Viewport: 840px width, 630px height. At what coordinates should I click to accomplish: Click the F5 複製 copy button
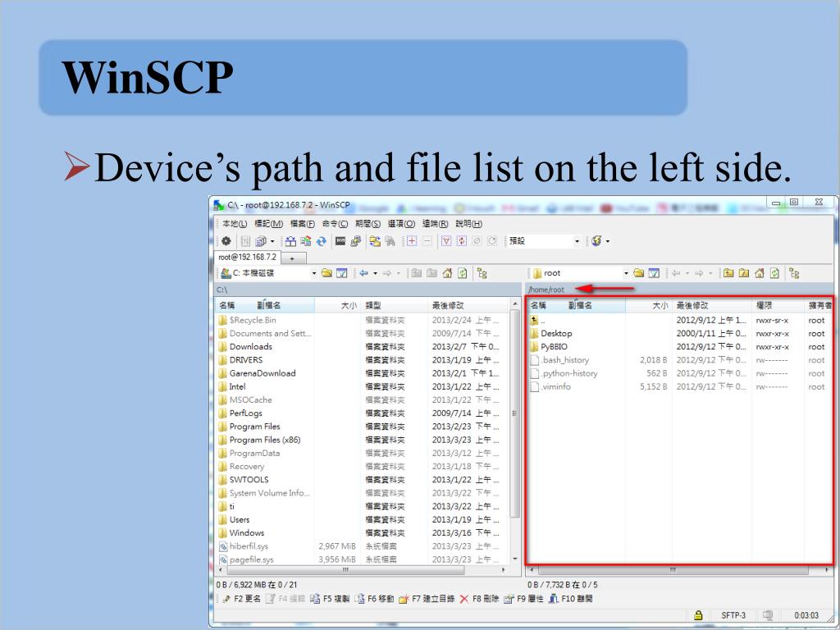pyautogui.click(x=330, y=599)
